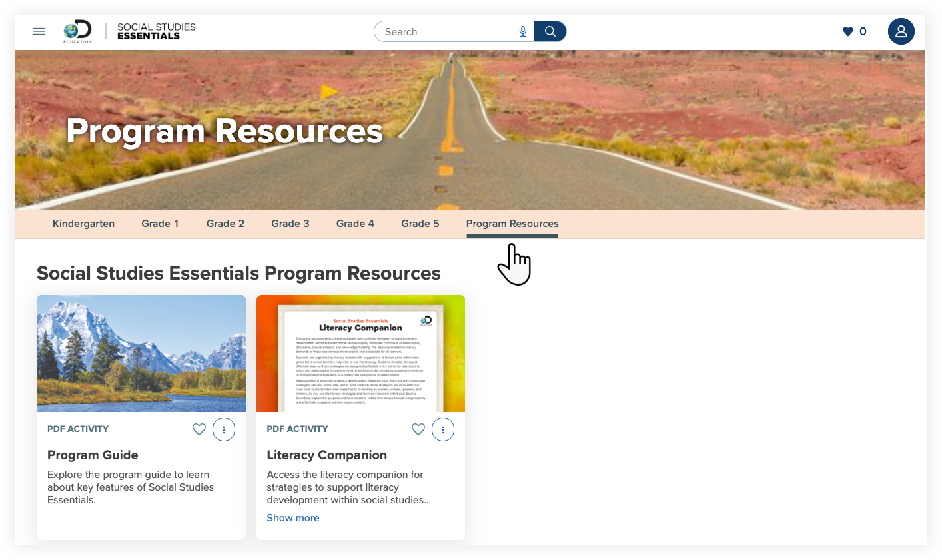This screenshot has height=560, width=942.
Task: Open more options for Program Guide
Action: 224,429
